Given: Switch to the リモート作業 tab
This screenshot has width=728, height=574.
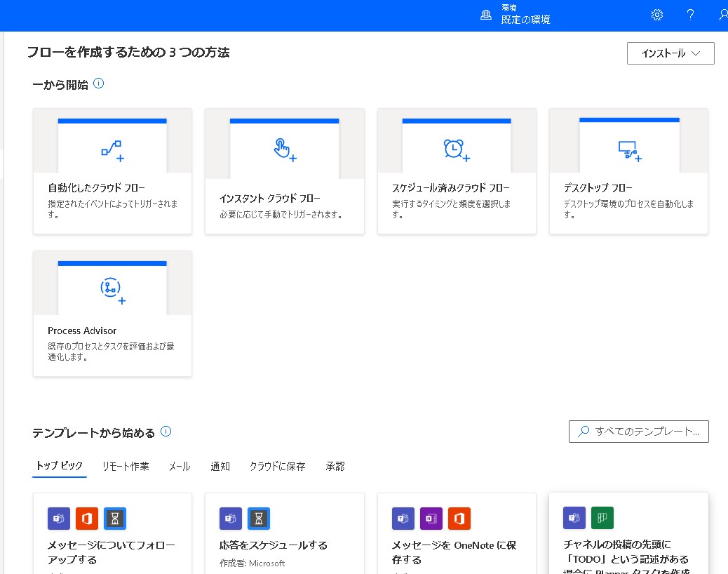Looking at the screenshot, I should [x=125, y=466].
